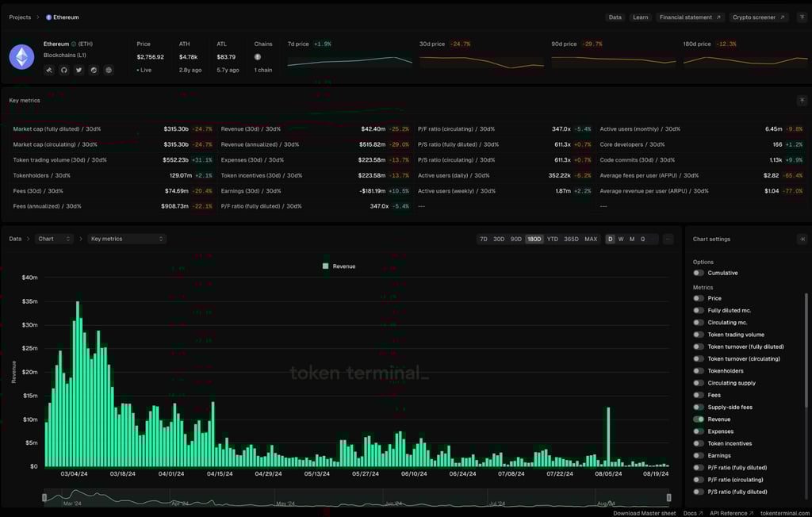Toggle the Cumulative option
This screenshot has width=812, height=517.
pos(699,273)
